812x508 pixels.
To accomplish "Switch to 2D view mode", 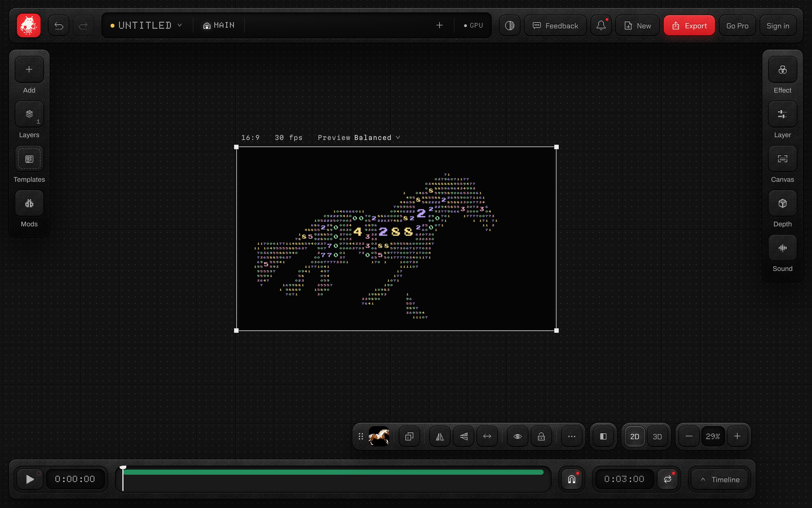I will click(x=635, y=437).
